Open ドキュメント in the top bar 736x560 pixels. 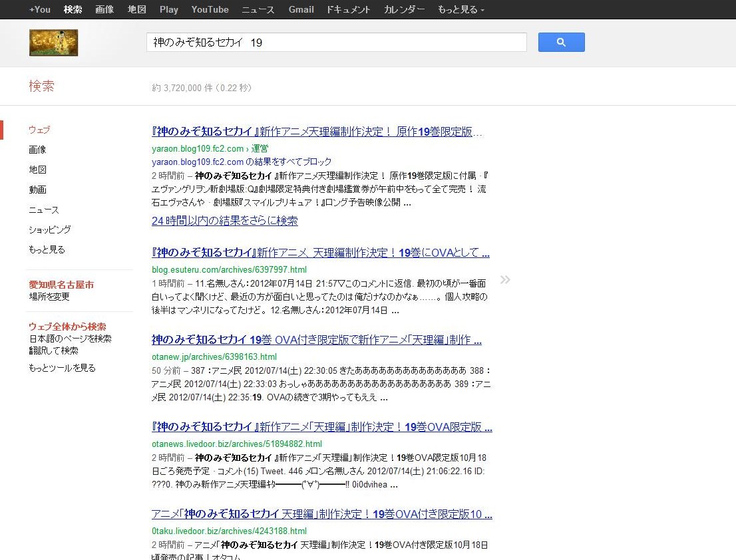click(x=348, y=9)
